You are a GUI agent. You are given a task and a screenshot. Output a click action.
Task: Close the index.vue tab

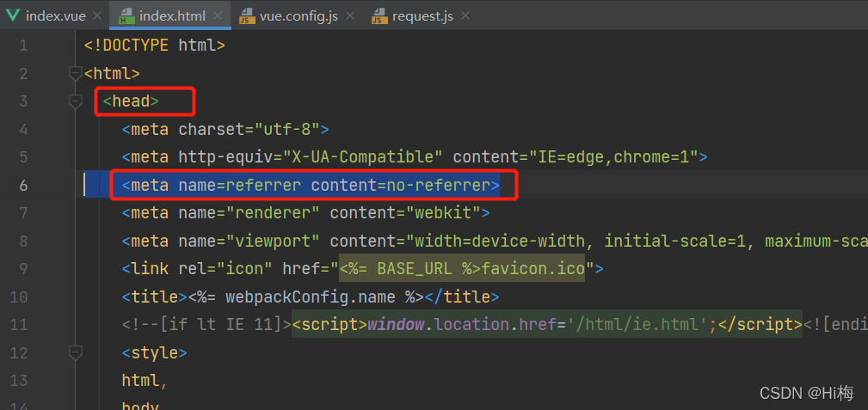[97, 16]
